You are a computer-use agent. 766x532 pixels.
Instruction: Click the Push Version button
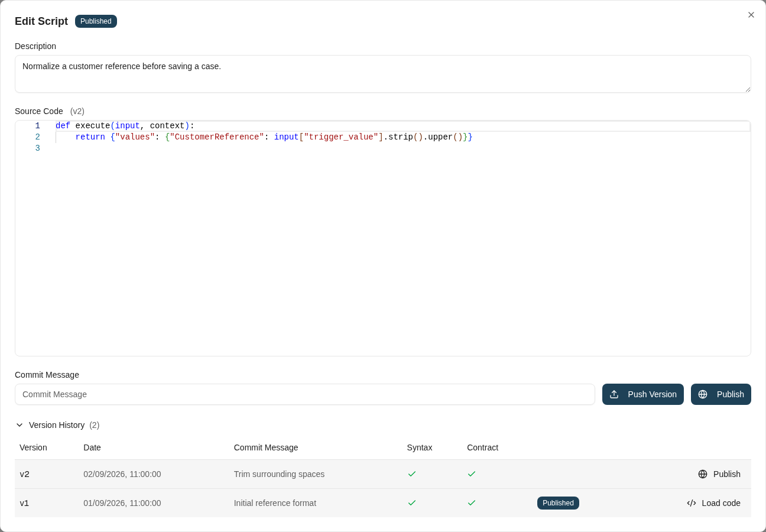pyautogui.click(x=643, y=394)
